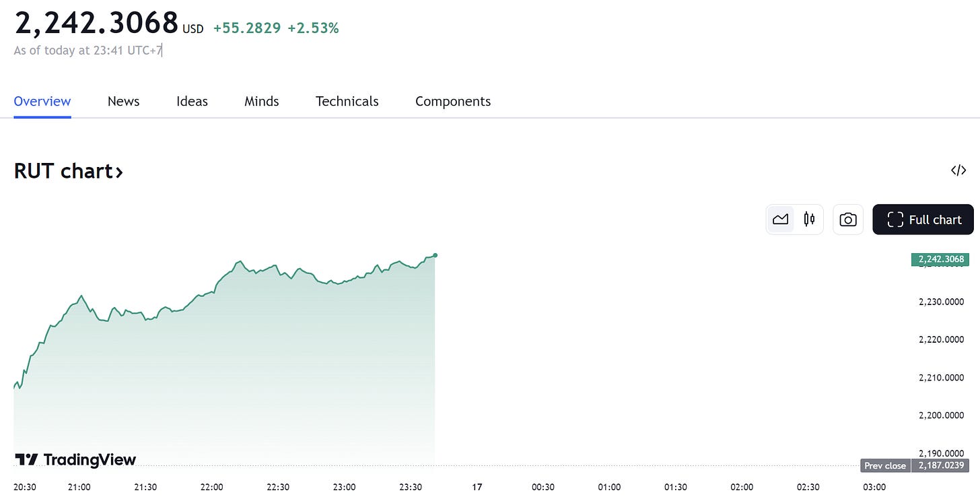Click the 2,242.3068 current price tag

pos(940,259)
